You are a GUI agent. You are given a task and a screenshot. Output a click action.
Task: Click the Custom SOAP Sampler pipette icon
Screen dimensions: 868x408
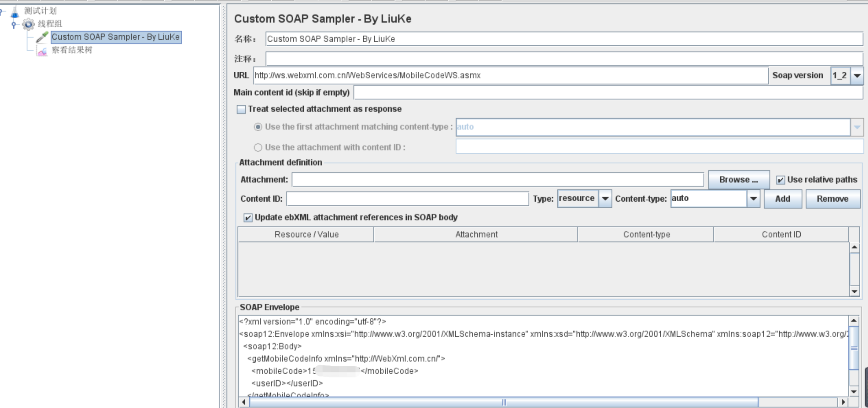pos(42,37)
